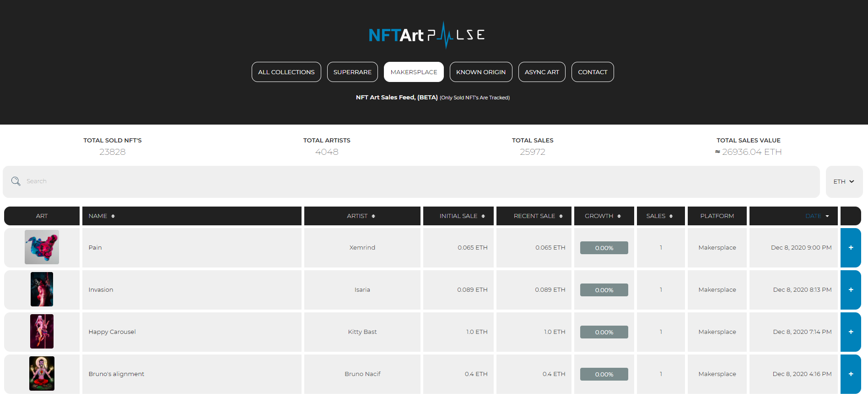
Task: Click Happy Carousel's initial sale 1.0 ETH
Action: pyautogui.click(x=477, y=332)
